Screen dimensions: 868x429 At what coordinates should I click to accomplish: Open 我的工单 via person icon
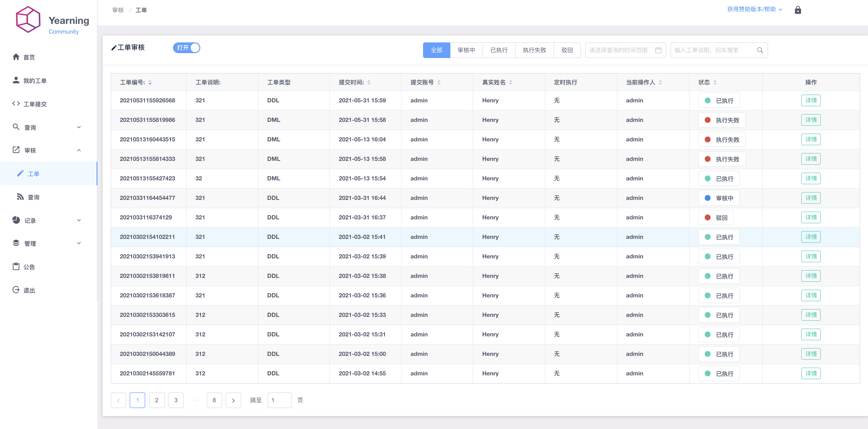point(16,80)
